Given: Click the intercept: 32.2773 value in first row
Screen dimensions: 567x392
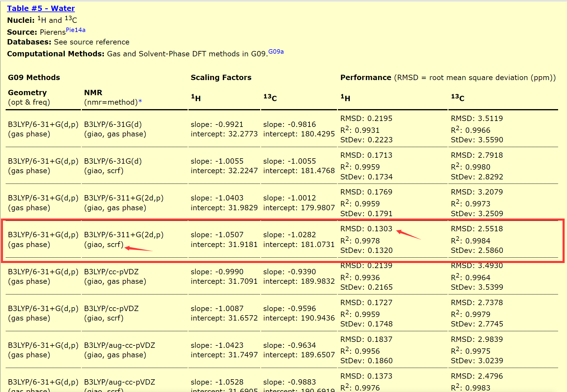Looking at the screenshot, I should pos(224,134).
